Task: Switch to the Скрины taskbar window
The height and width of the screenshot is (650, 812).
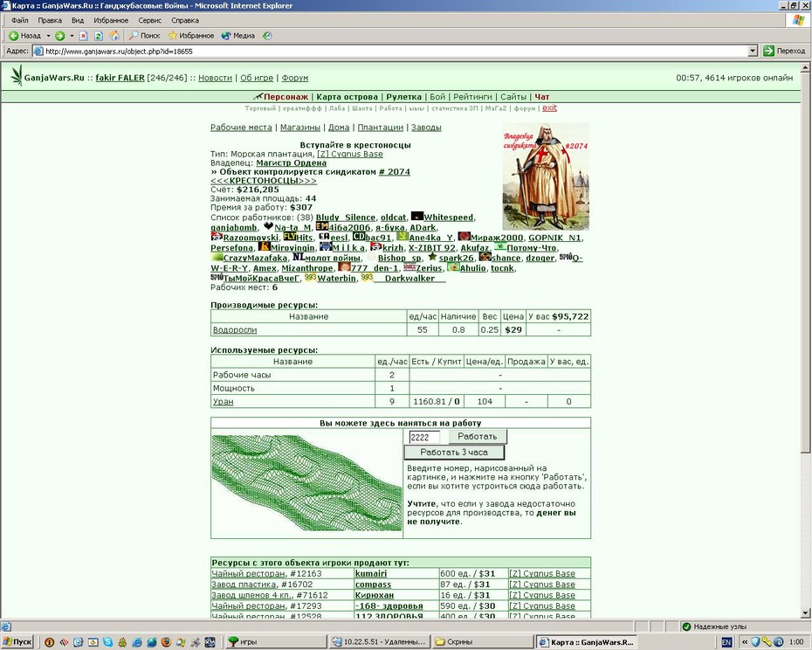Action: [482, 642]
